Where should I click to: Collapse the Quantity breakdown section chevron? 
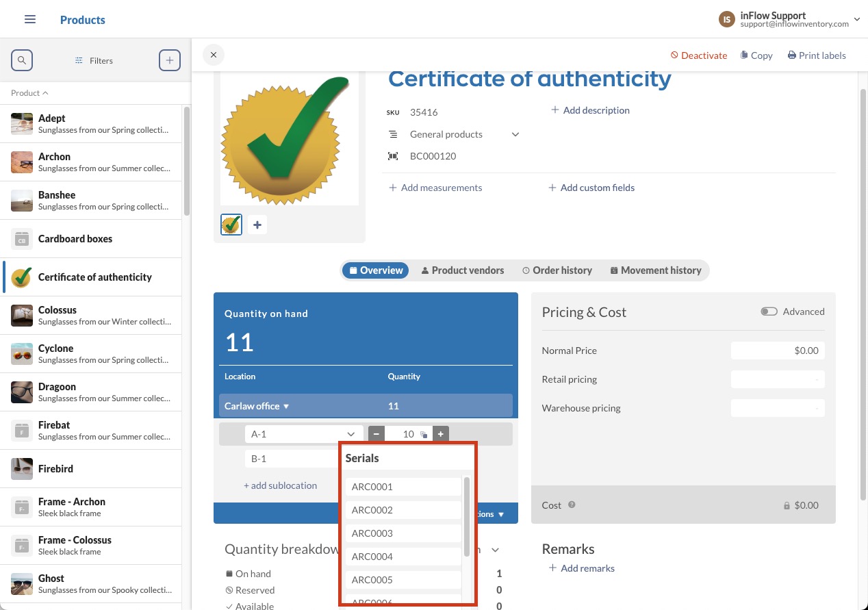[495, 549]
